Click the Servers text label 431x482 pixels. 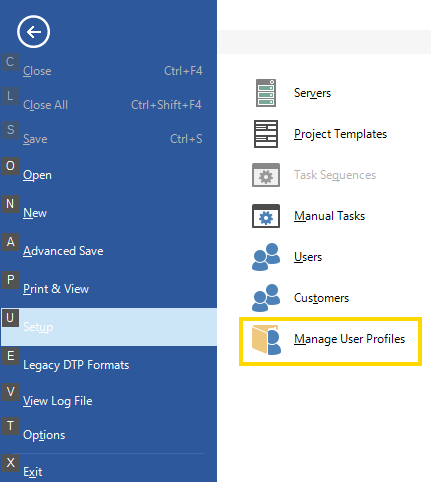(312, 93)
